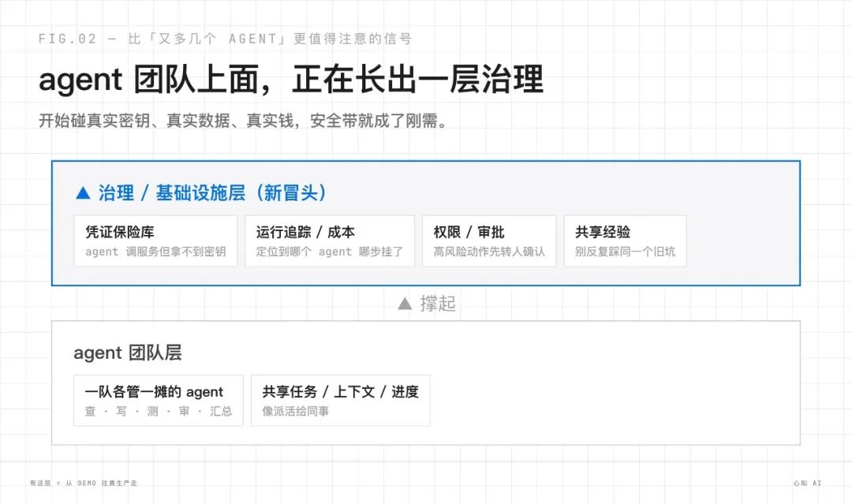The image size is (852, 504).
Task: Click the main title agent 团队上面，正在长出一层治理
Action: click(291, 80)
